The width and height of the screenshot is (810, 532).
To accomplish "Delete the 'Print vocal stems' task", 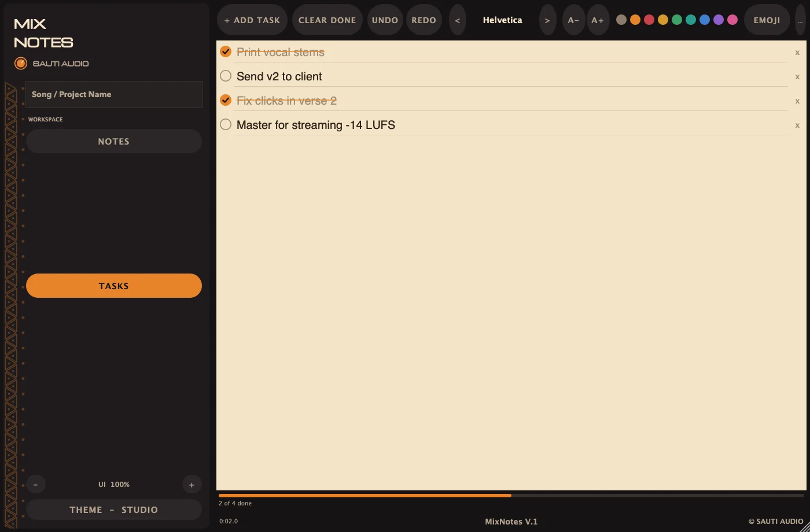I will (797, 53).
